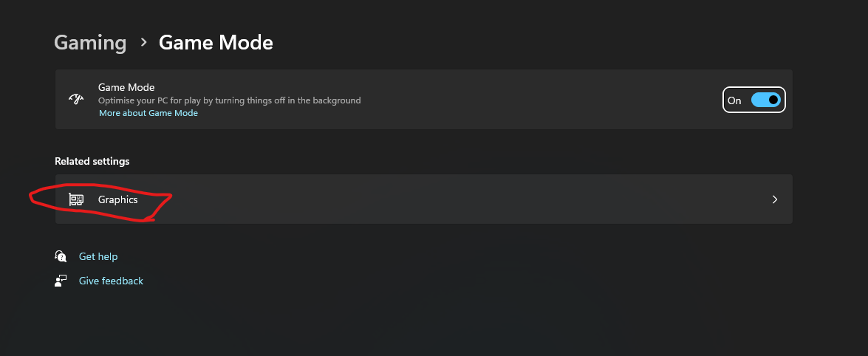
Task: Click the Give feedback link
Action: tap(111, 281)
